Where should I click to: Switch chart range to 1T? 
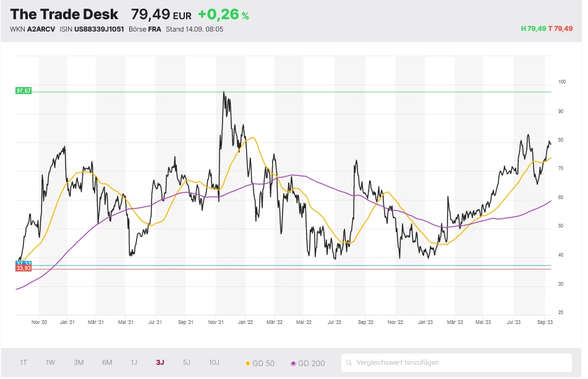(x=23, y=362)
